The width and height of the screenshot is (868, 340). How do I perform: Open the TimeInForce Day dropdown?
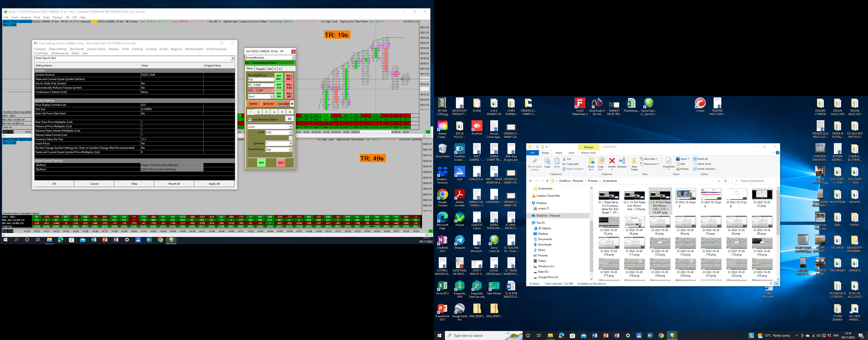(x=291, y=150)
